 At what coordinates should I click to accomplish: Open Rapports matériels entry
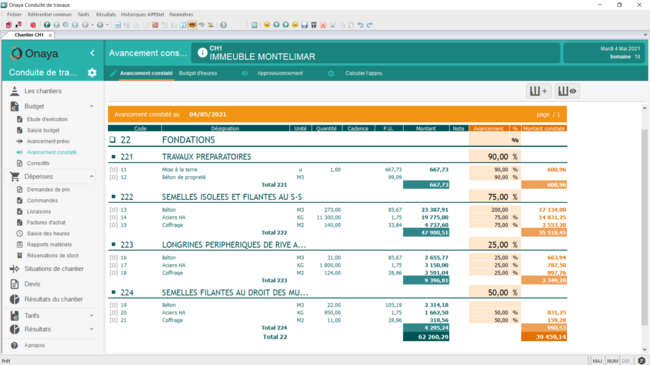[x=49, y=245]
